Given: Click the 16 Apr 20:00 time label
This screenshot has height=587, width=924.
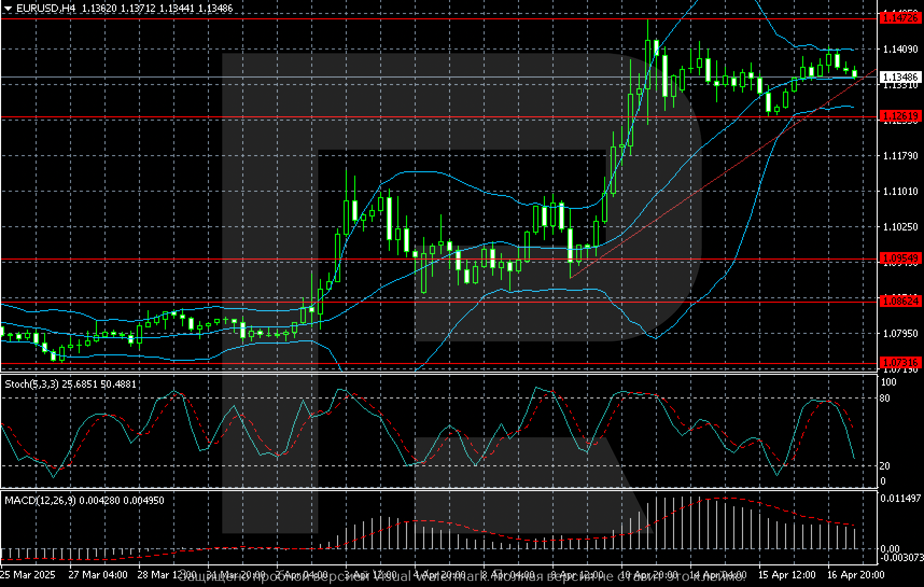Looking at the screenshot, I should [855, 575].
